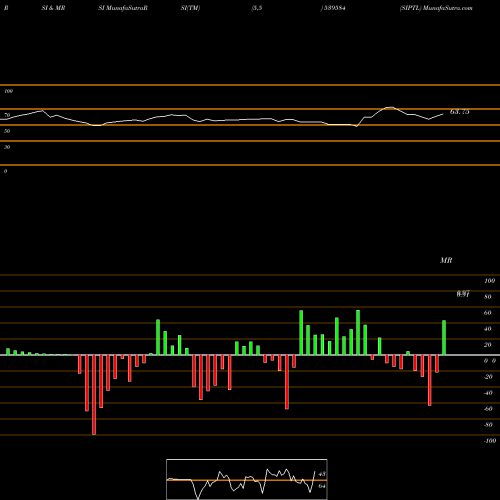Click the RSI axis label 70
This screenshot has width=500, height=500.
point(7,115)
